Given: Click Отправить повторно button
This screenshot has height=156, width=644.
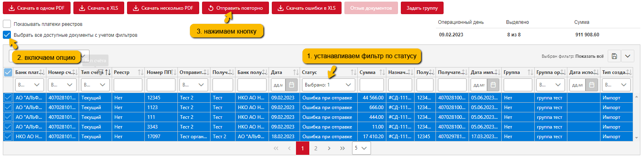Looking at the screenshot, I should click(x=236, y=8).
